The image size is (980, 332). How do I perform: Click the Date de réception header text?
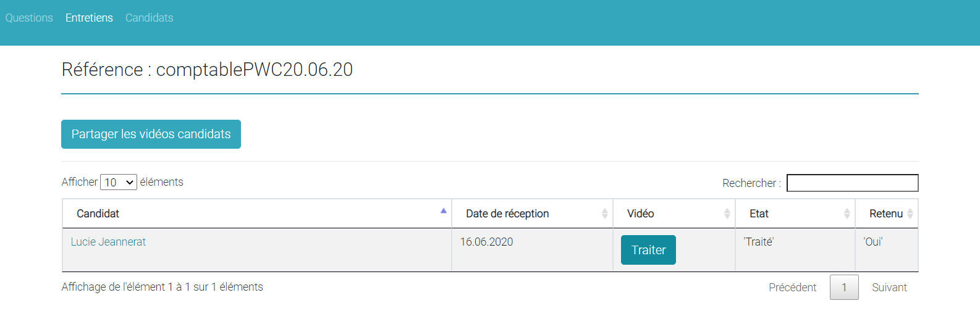point(507,214)
